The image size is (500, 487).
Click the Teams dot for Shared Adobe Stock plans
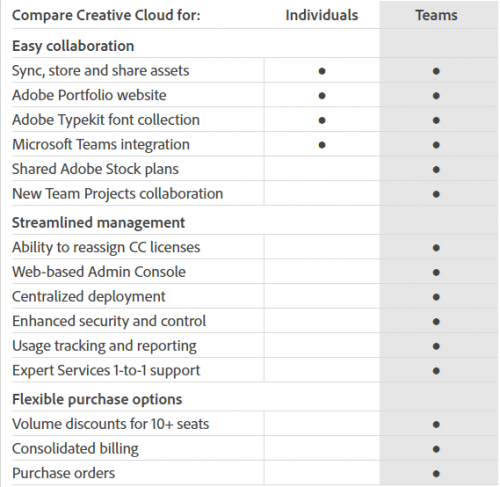click(436, 170)
